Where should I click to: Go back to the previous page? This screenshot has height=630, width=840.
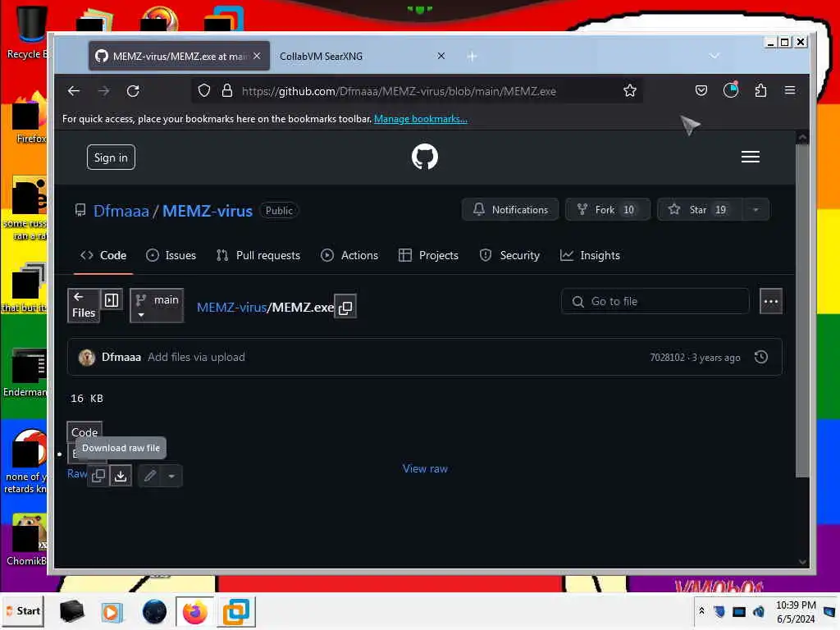pyautogui.click(x=74, y=91)
